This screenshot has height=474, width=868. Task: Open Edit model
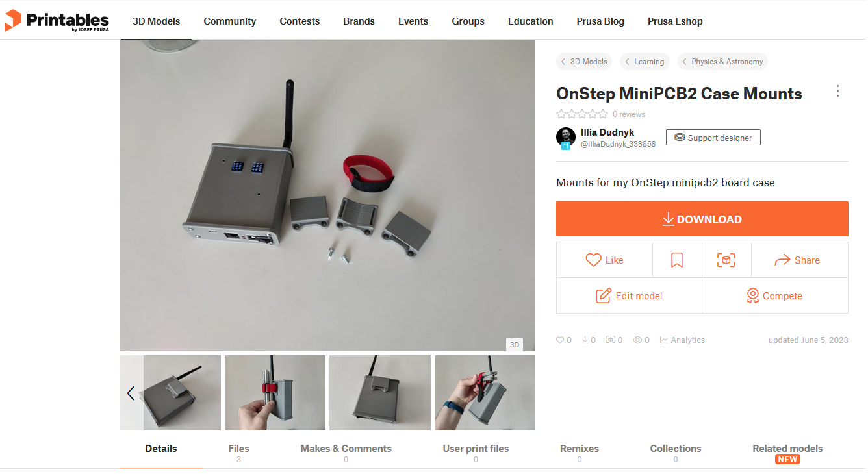pyautogui.click(x=629, y=296)
